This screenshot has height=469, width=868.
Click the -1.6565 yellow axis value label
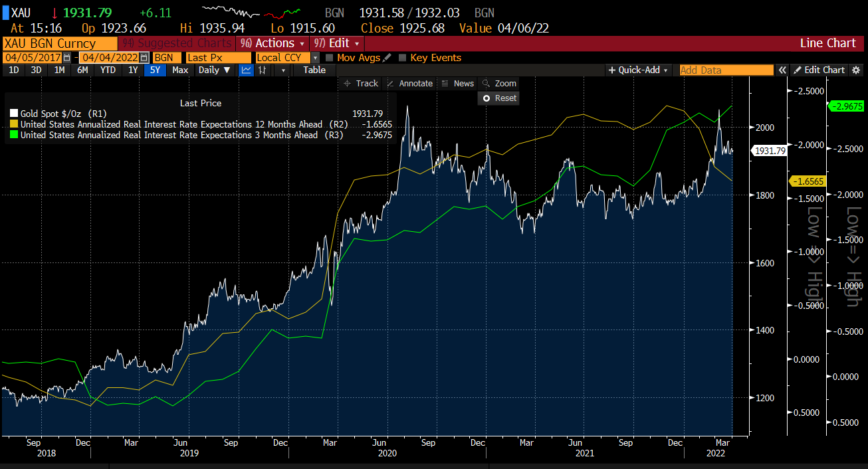pyautogui.click(x=806, y=181)
